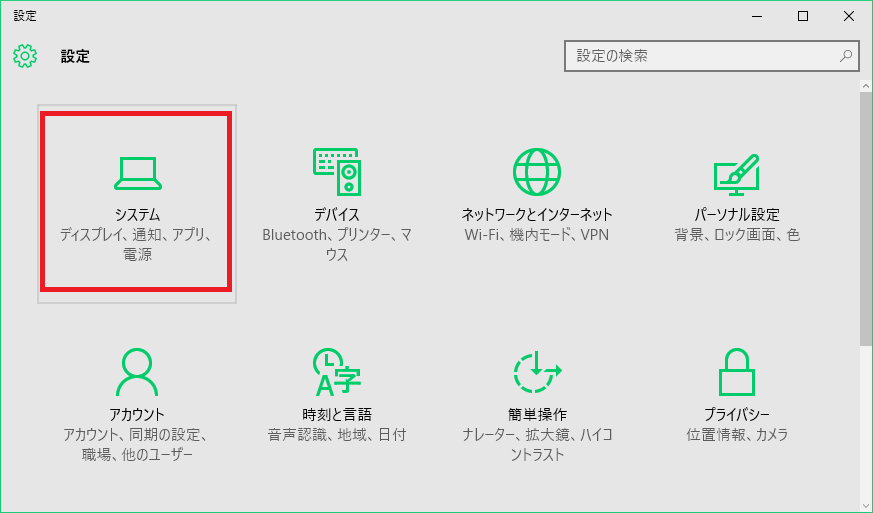
Task: Click the green settings gear icon
Action: click(25, 56)
